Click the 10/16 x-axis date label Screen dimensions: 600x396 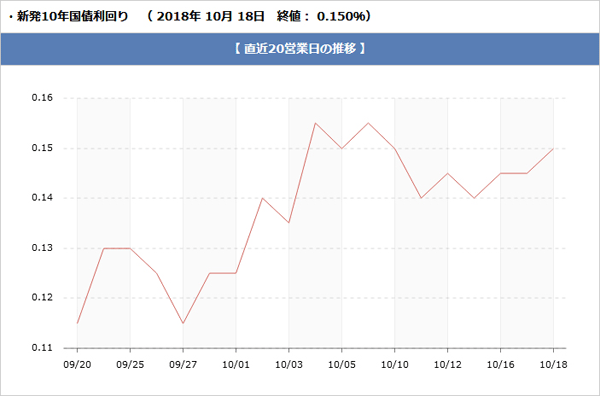(500, 364)
